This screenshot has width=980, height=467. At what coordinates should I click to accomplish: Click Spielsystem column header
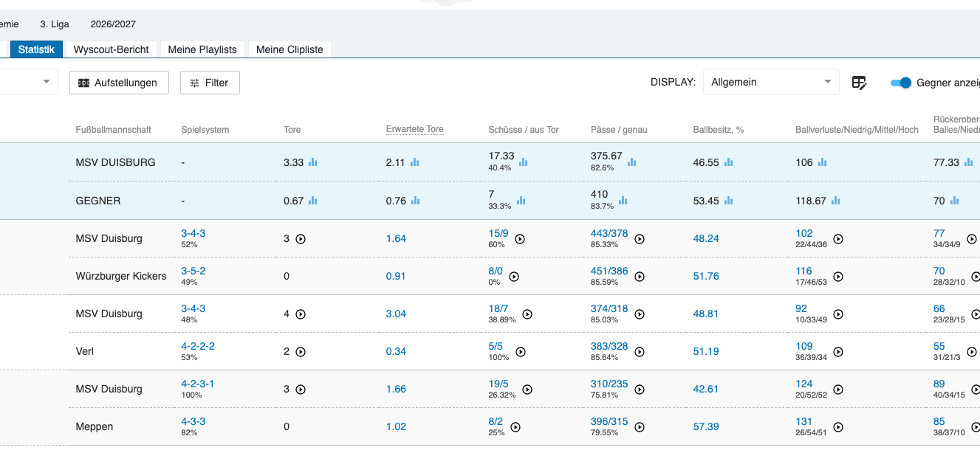click(205, 130)
